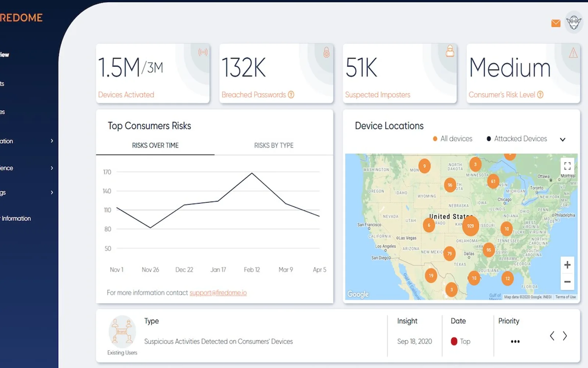
Task: Click the Breached Passwords label
Action: (254, 95)
